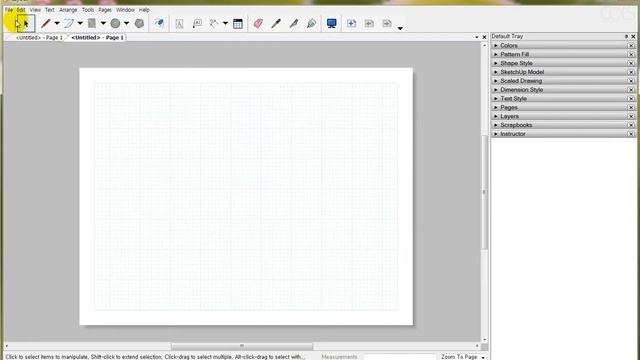Close the Scrapbooks panel
Image resolution: width=640 pixels, height=360 pixels.
[x=631, y=125]
